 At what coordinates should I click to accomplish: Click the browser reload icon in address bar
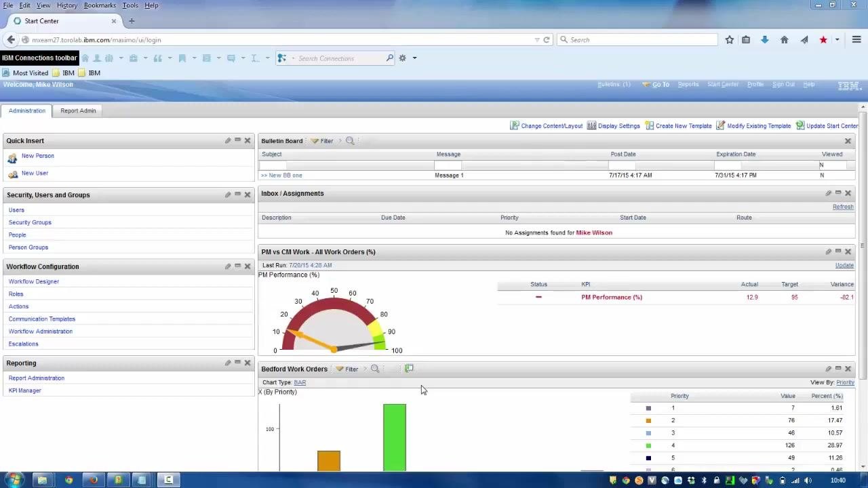click(547, 40)
